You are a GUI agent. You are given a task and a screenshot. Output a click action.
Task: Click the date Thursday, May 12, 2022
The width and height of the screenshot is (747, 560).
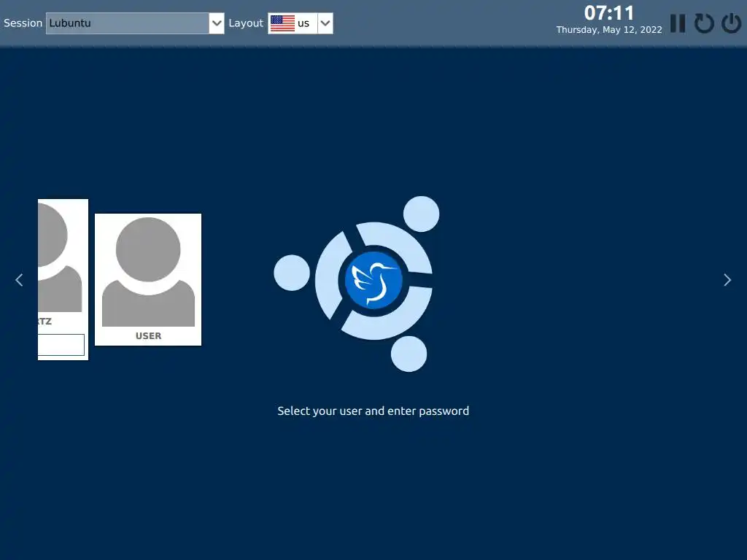tap(609, 29)
